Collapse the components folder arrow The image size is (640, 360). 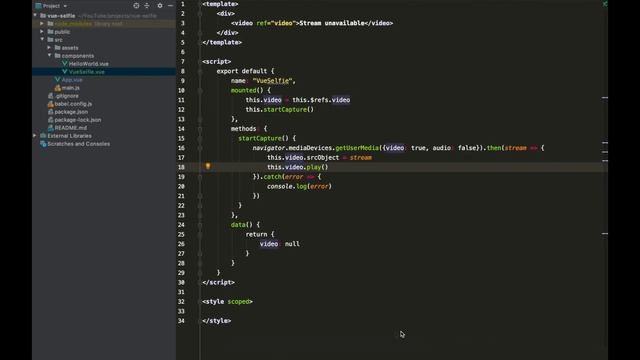tap(49, 56)
